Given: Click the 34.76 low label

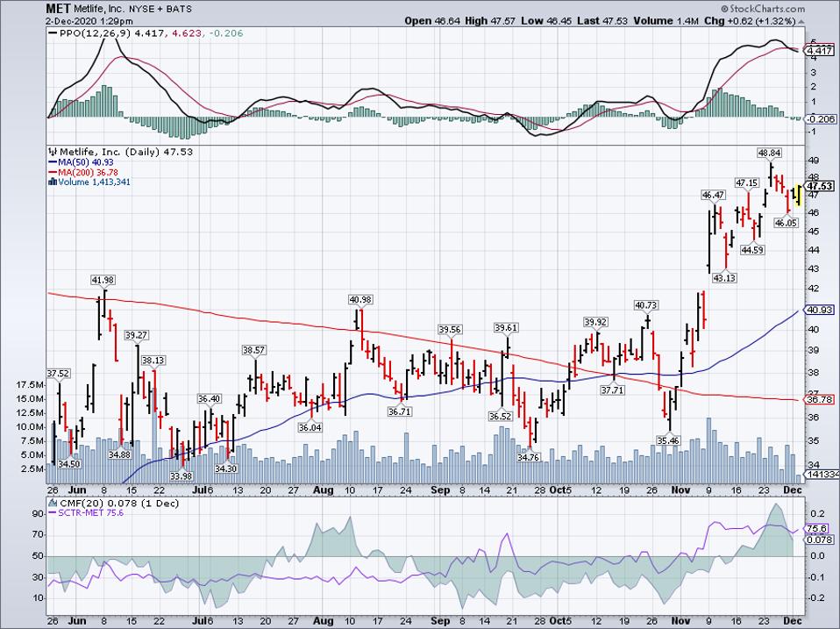Looking at the screenshot, I should (x=528, y=457).
